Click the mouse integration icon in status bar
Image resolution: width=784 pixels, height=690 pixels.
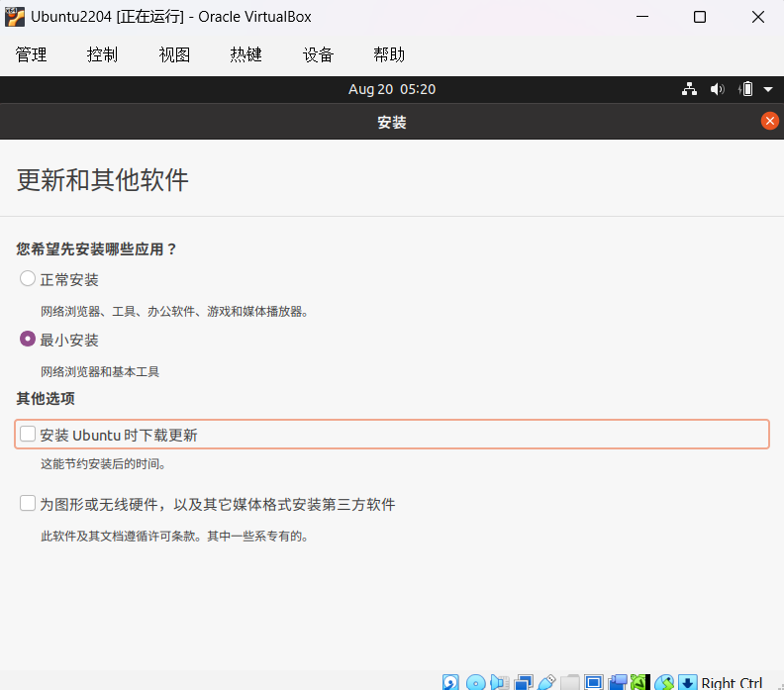[x=664, y=682]
